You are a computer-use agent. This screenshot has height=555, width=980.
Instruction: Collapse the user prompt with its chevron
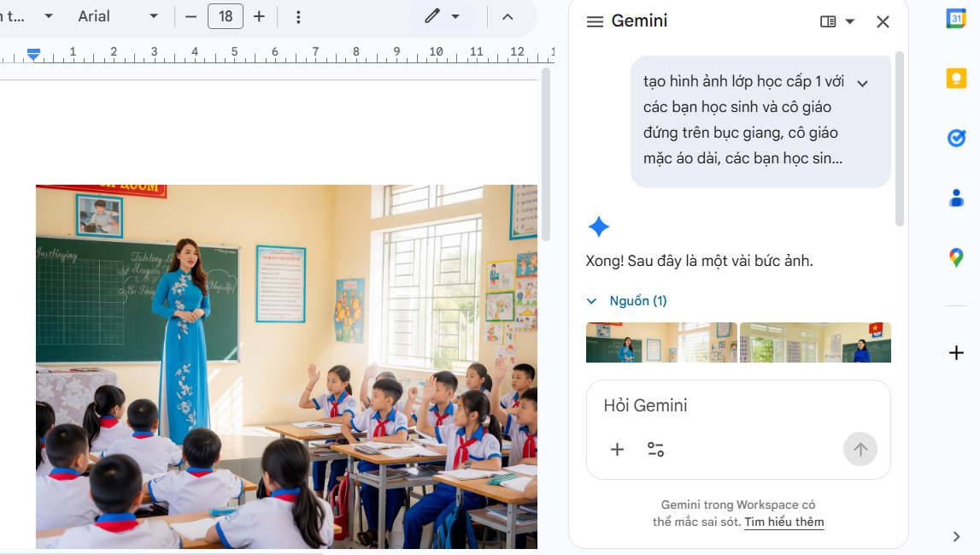tap(863, 81)
